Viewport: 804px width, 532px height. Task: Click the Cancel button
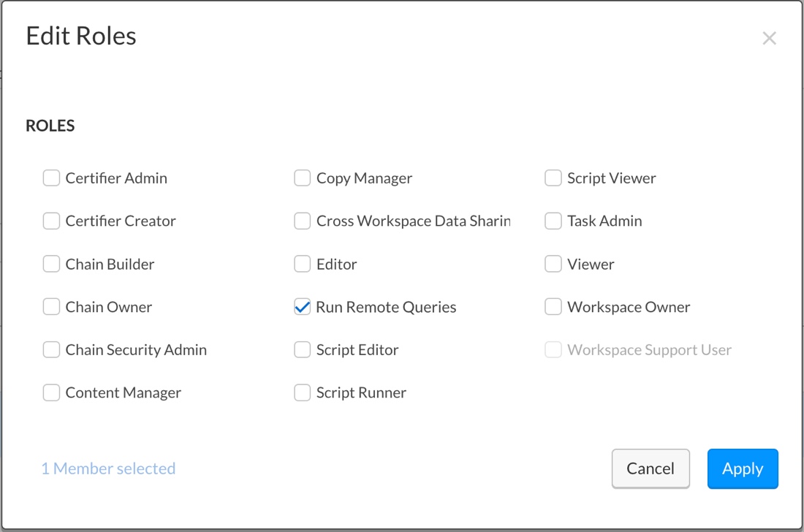[x=651, y=468]
